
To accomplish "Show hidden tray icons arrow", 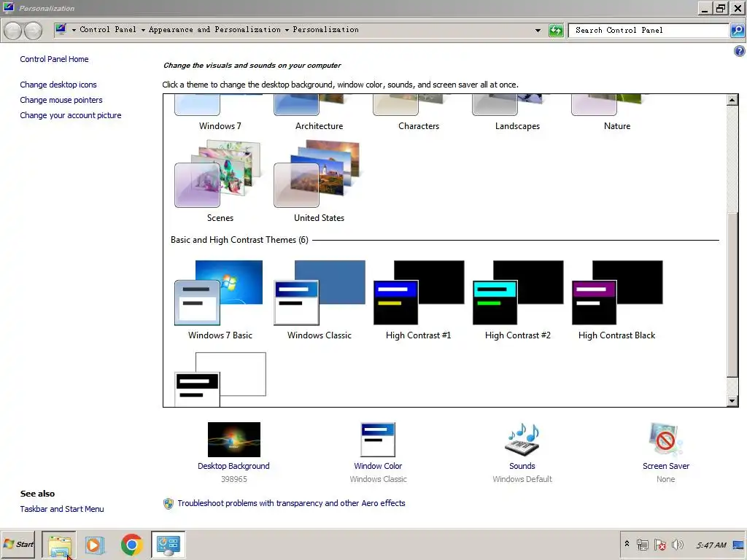I will [x=627, y=544].
